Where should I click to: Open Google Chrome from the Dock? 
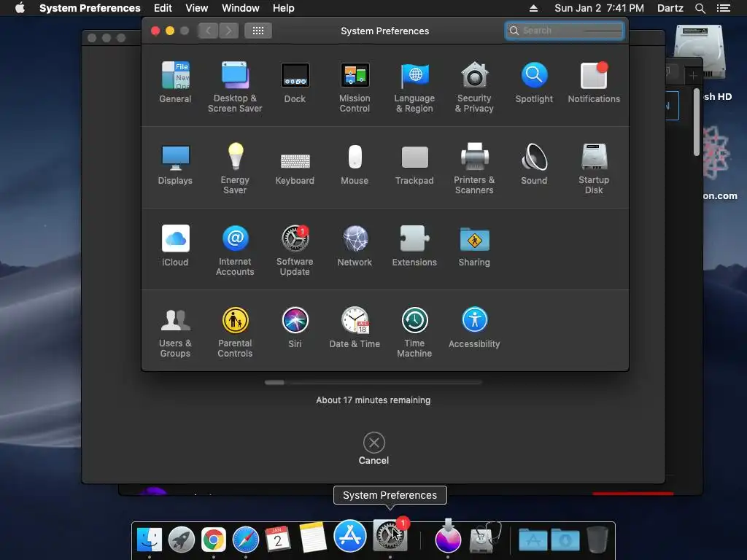(214, 540)
